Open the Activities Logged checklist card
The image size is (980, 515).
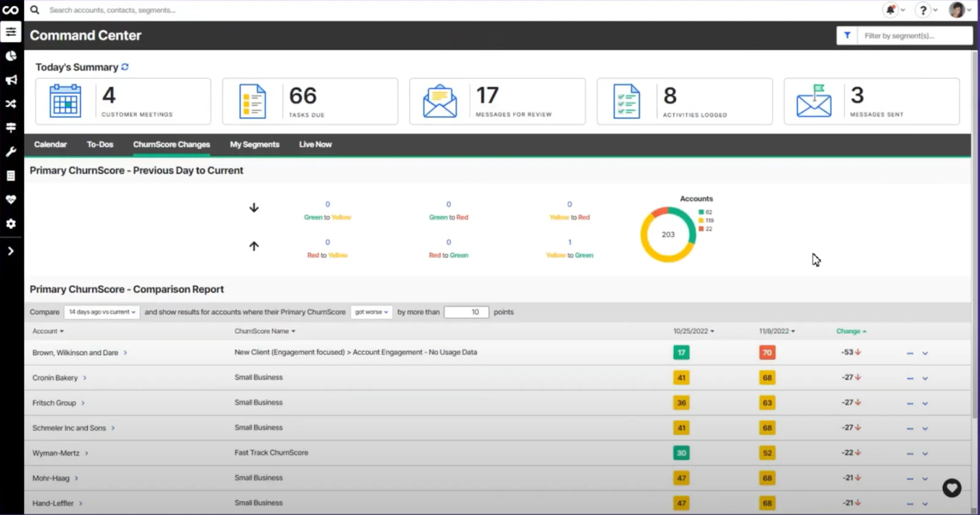click(685, 101)
